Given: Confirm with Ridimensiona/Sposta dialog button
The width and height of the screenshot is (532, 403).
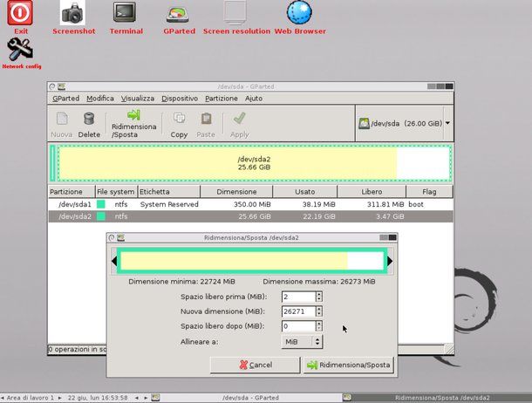Looking at the screenshot, I should (349, 365).
